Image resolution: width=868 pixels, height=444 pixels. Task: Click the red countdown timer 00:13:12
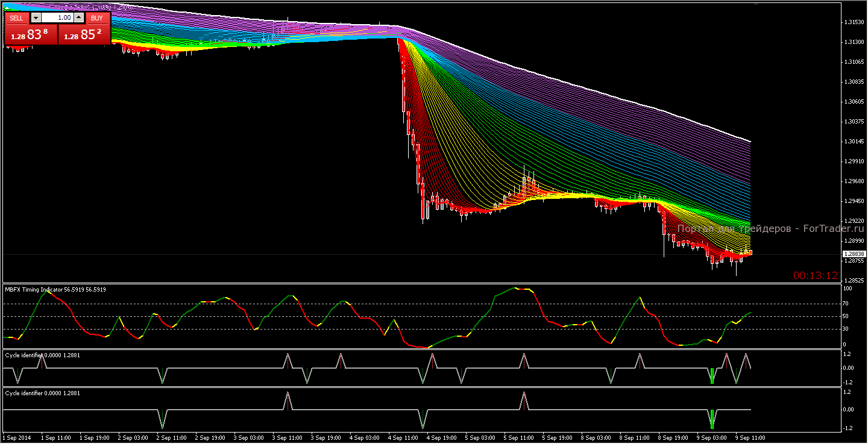pyautogui.click(x=816, y=276)
